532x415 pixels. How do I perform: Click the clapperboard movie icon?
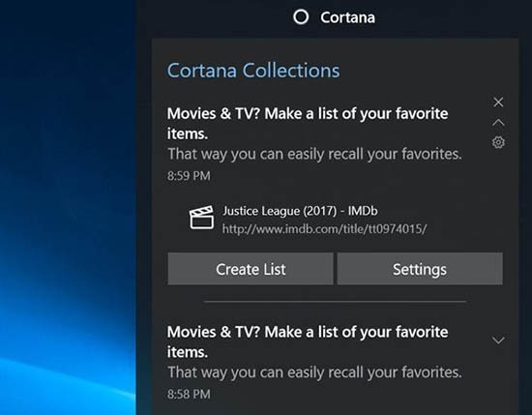(x=201, y=218)
